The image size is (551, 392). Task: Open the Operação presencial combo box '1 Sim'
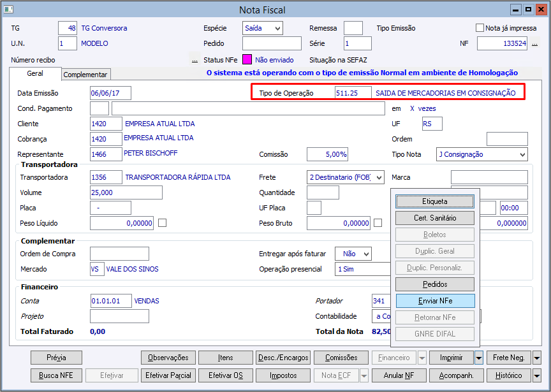363,269
